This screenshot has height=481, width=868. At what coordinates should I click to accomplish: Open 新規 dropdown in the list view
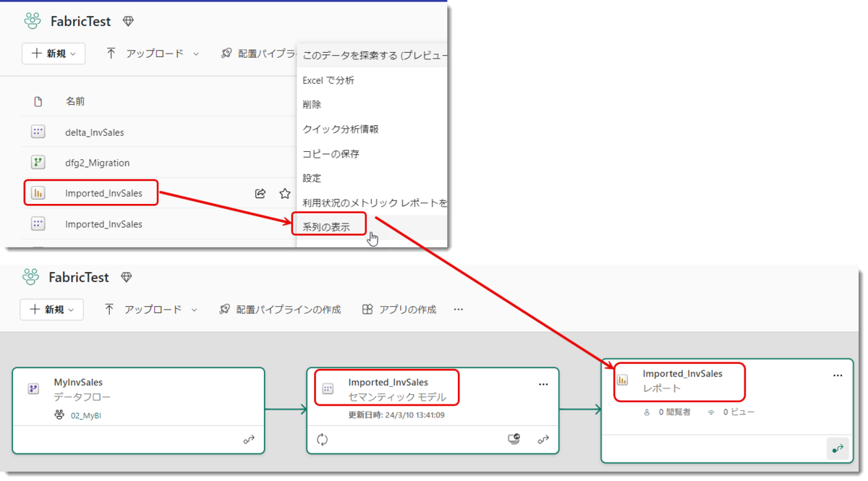pyautogui.click(x=54, y=54)
